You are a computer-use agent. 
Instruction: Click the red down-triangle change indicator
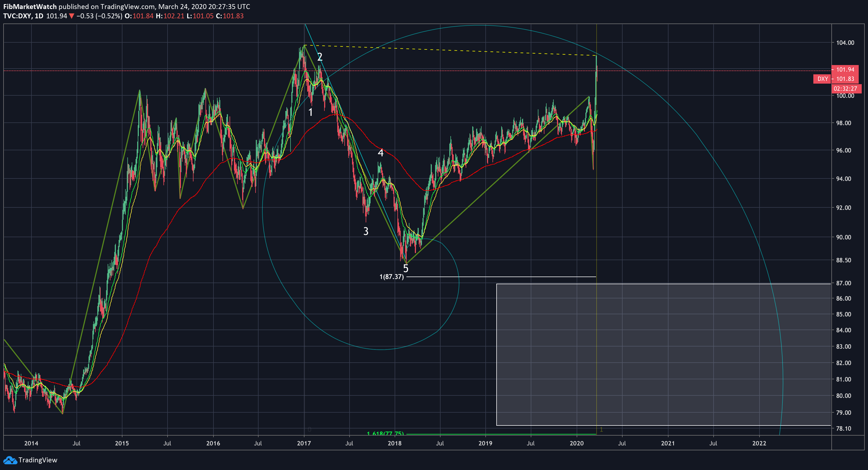71,16
